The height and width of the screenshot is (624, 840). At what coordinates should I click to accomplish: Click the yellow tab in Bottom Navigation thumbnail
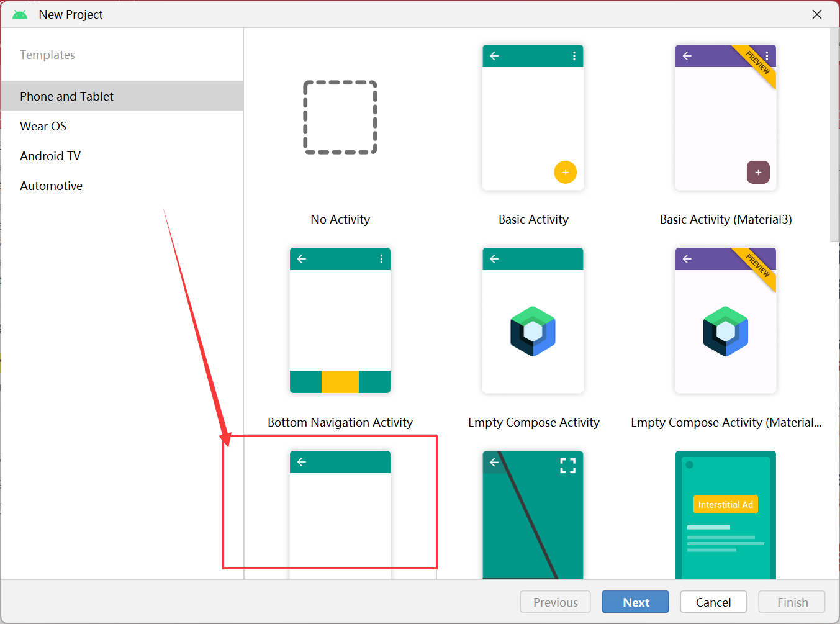coord(340,381)
